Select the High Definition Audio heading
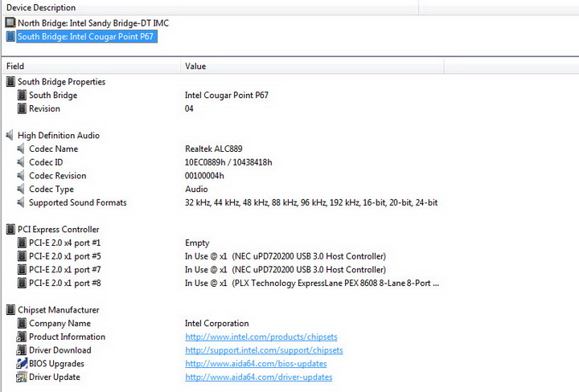The height and width of the screenshot is (392, 579). [x=59, y=135]
